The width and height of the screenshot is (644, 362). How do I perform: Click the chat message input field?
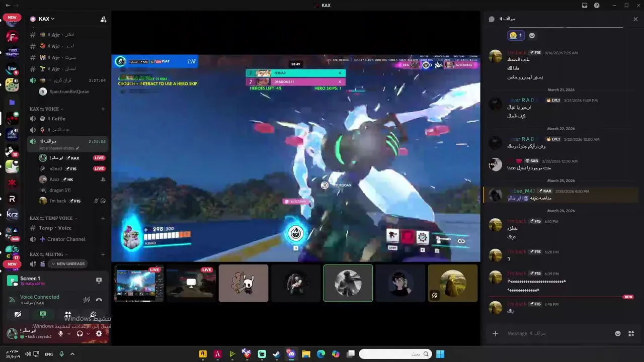click(x=557, y=333)
